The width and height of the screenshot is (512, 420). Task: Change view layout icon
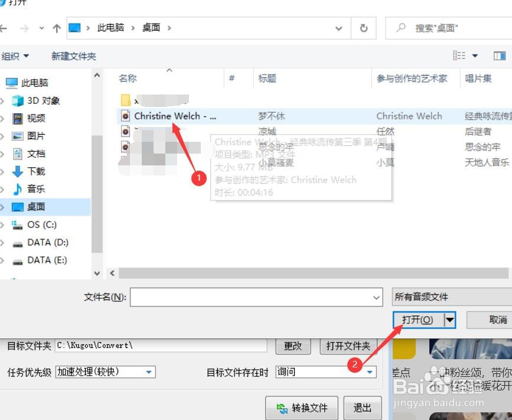click(459, 56)
